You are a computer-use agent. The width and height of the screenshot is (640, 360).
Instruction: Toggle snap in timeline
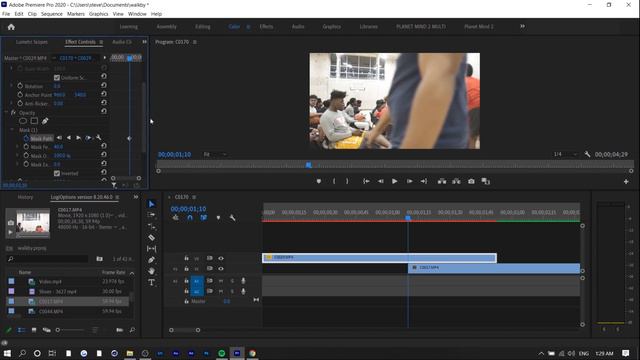click(x=190, y=218)
